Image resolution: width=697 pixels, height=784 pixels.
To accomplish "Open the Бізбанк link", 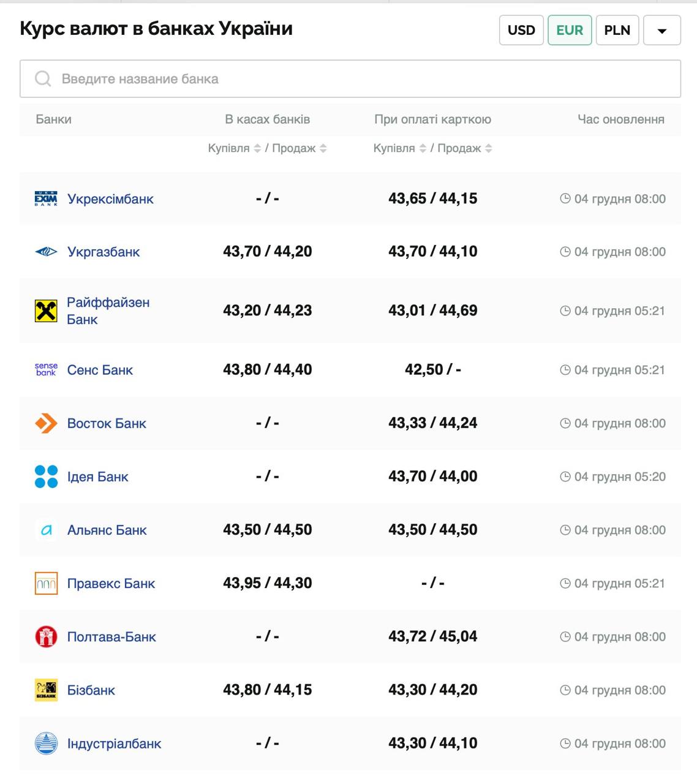I will click(91, 690).
